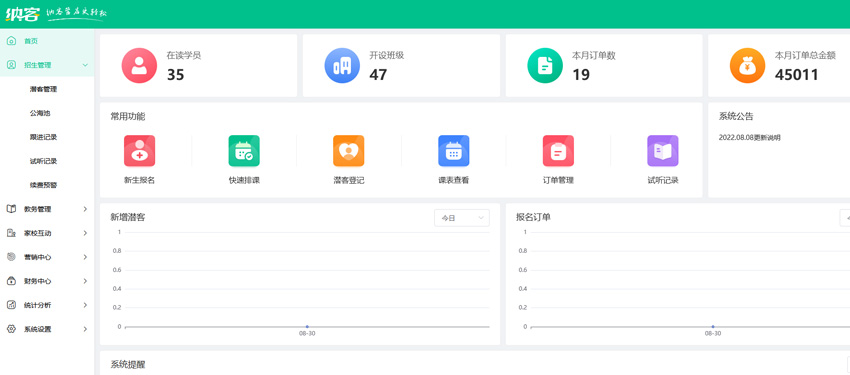Open 课表查看 calendar shortcut icon
850x375 pixels.
tap(454, 151)
